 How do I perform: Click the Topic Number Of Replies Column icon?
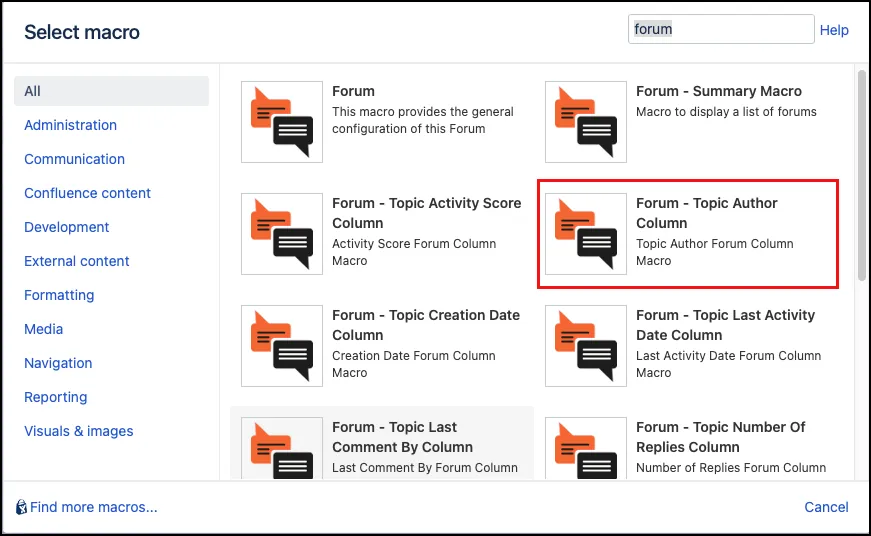(x=585, y=448)
